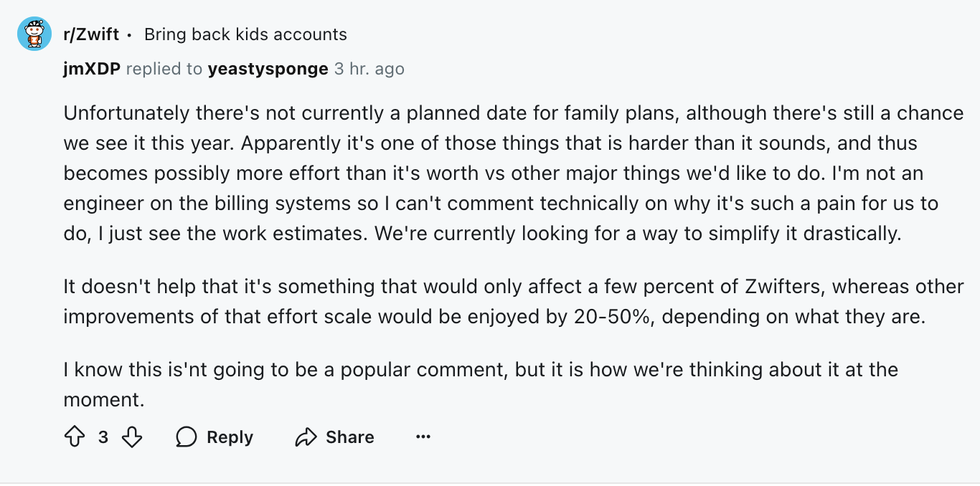Click the r/Zwift snoo avatar icon

(x=34, y=34)
